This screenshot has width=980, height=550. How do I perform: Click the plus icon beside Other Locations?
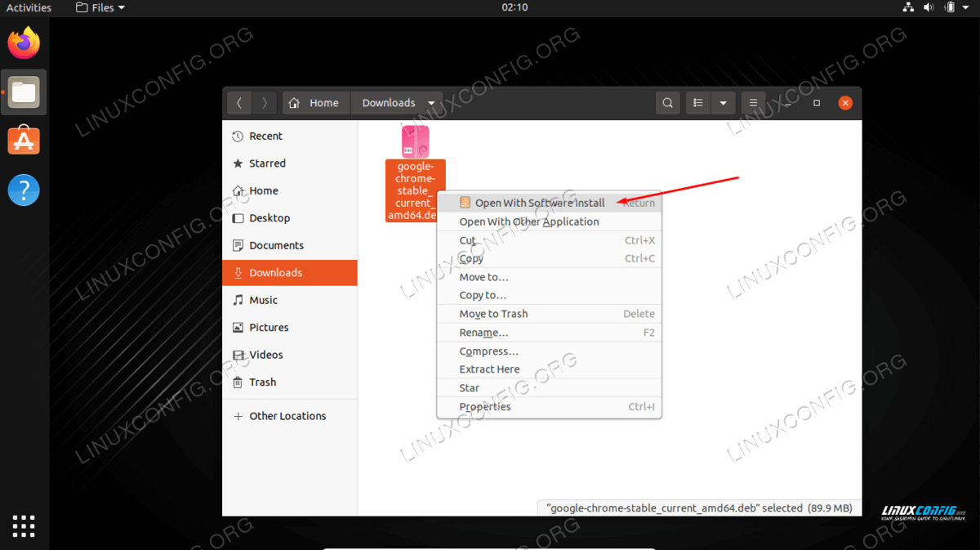(x=238, y=416)
